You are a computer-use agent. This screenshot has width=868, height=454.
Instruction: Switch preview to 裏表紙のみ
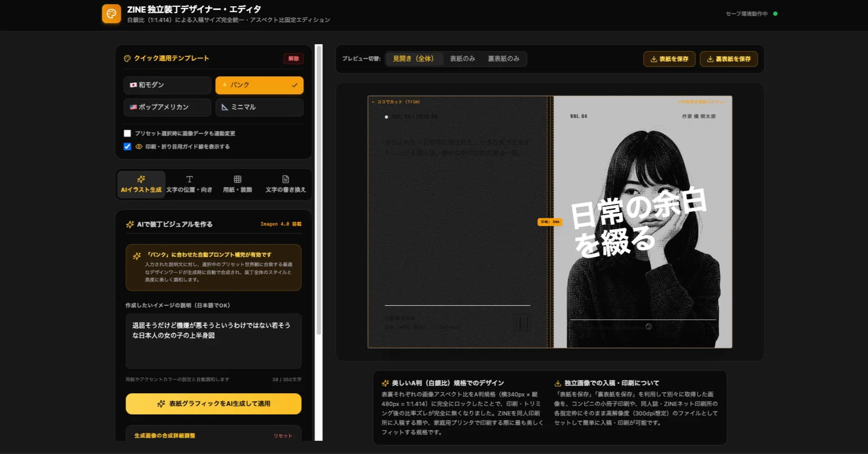[503, 59]
